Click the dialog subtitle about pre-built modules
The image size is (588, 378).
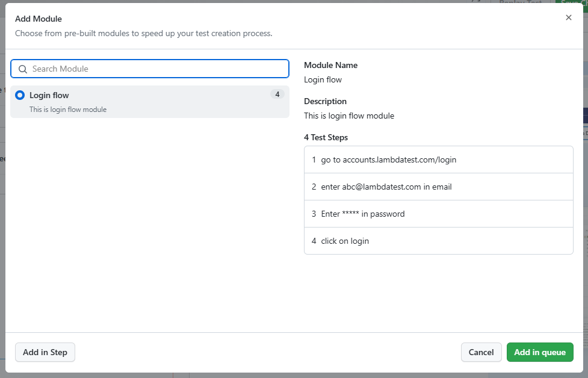[144, 33]
